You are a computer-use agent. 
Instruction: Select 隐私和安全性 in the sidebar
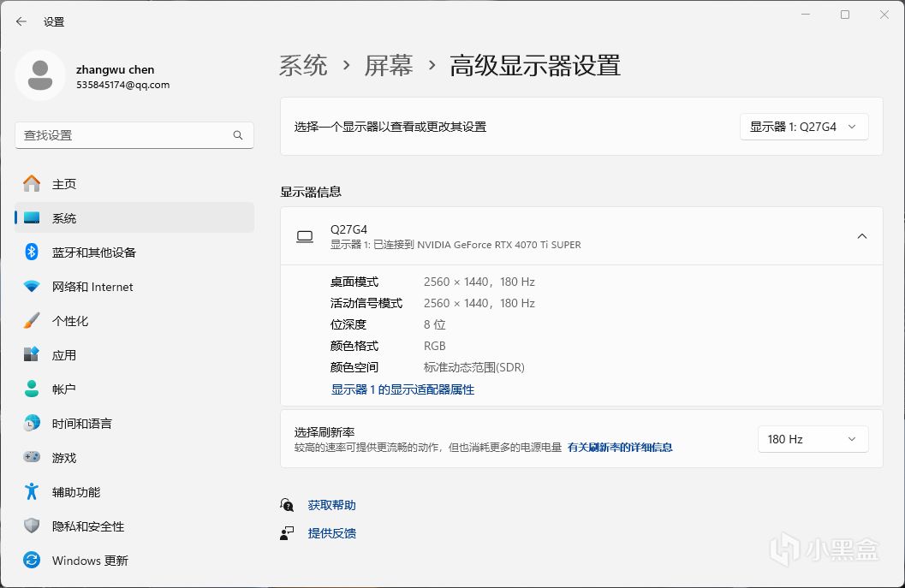pos(86,526)
